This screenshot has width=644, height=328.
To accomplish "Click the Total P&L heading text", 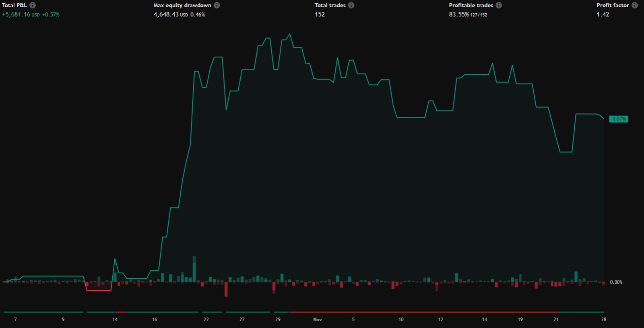I will click(14, 5).
